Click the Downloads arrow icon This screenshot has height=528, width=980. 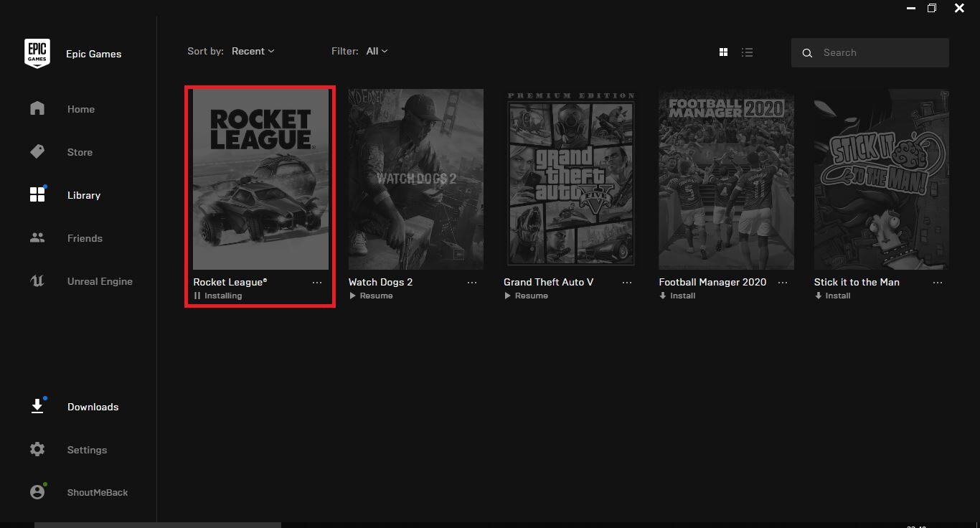pyautogui.click(x=37, y=406)
